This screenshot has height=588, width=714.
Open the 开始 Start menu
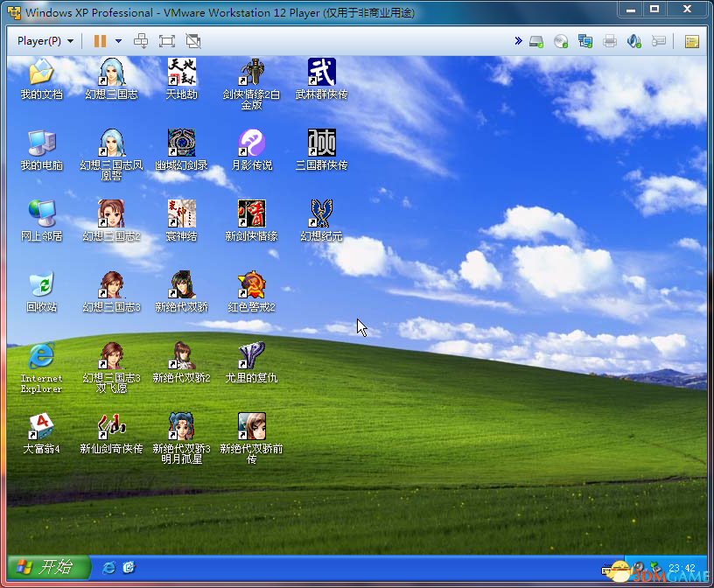[x=48, y=567]
